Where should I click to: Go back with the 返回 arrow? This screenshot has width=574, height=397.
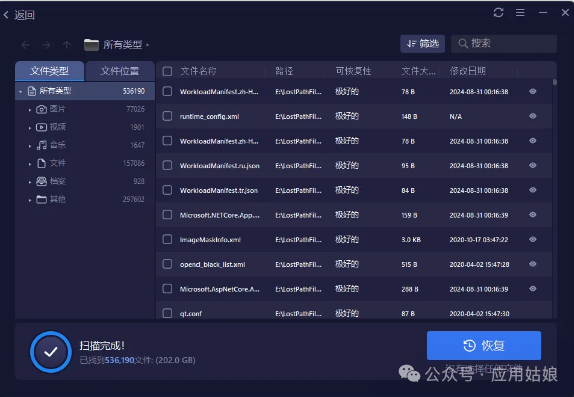pos(6,15)
